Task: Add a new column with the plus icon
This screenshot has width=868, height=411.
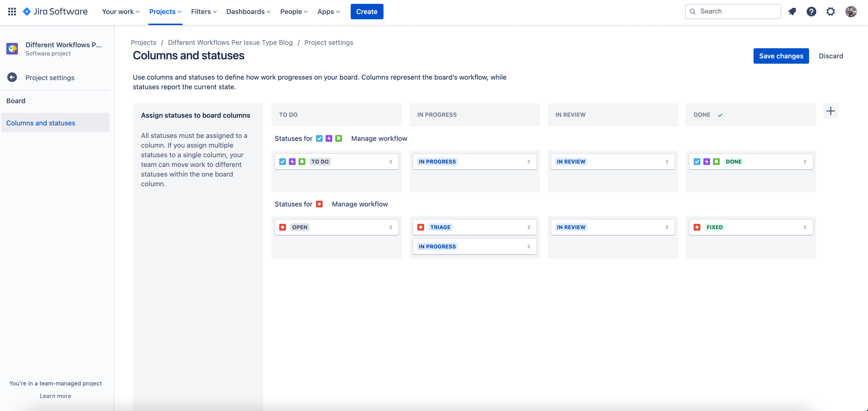Action: pyautogui.click(x=831, y=111)
